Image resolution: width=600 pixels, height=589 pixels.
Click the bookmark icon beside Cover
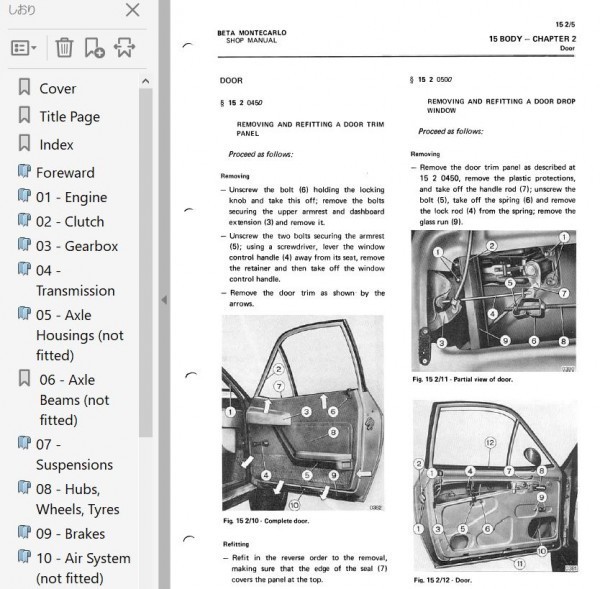click(x=24, y=87)
